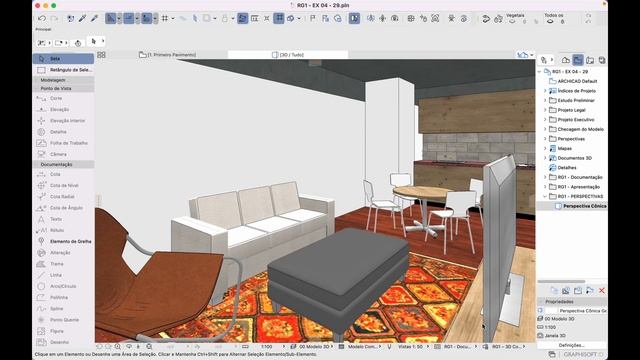The height and width of the screenshot is (360, 640).
Task: Collapse the Modelagem toolbox section
Action: click(63, 80)
